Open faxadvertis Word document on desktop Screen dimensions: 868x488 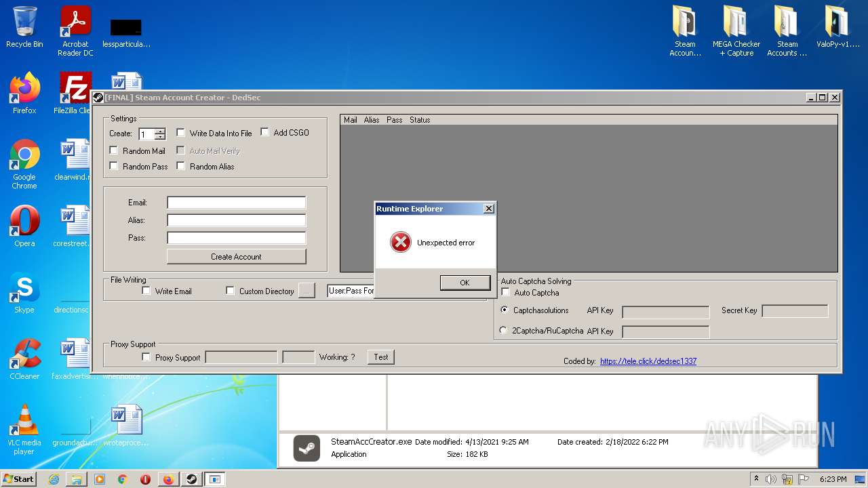75,359
